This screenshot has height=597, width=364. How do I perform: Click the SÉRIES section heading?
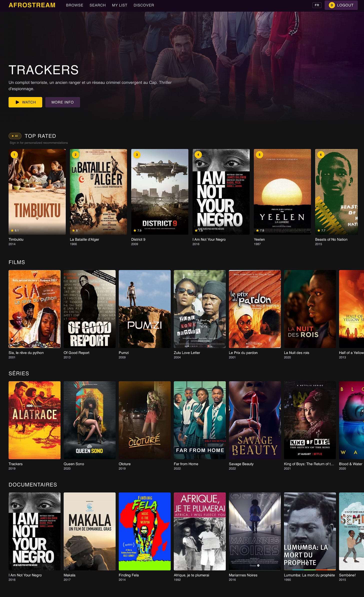pyautogui.click(x=19, y=373)
